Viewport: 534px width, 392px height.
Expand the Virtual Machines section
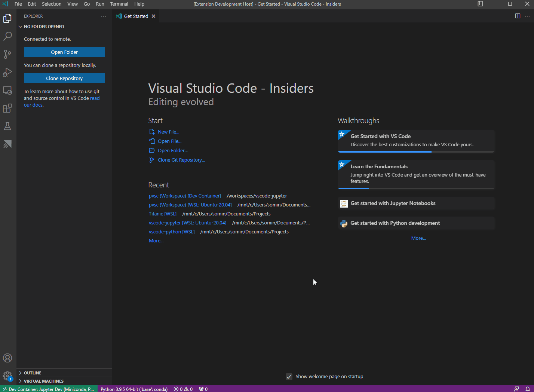click(x=43, y=381)
